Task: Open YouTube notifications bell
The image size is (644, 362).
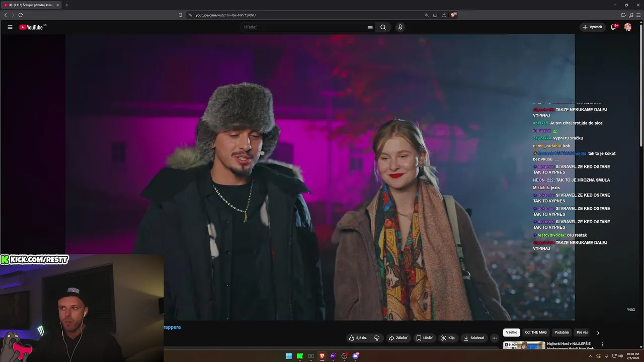Action: [x=613, y=27]
